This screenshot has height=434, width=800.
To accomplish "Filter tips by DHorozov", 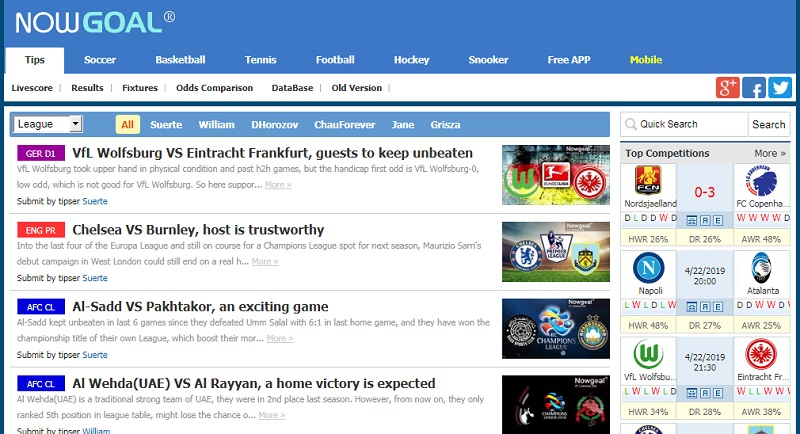I will coord(274,124).
